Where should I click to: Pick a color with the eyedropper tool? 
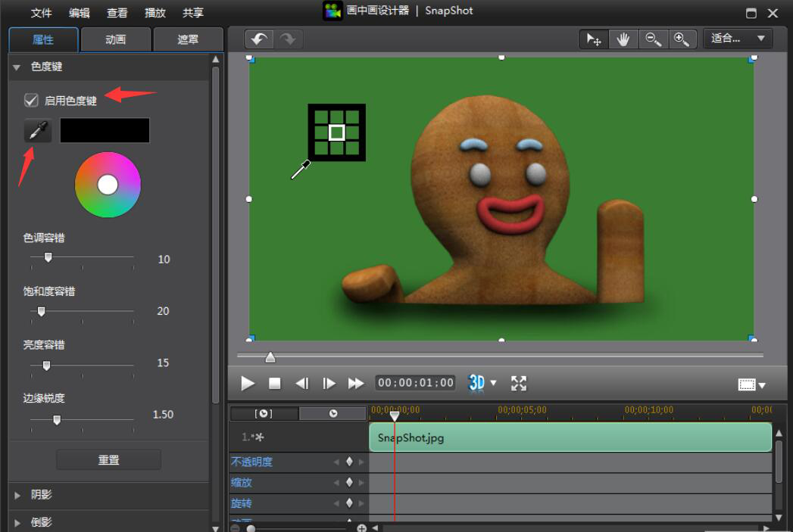click(37, 131)
